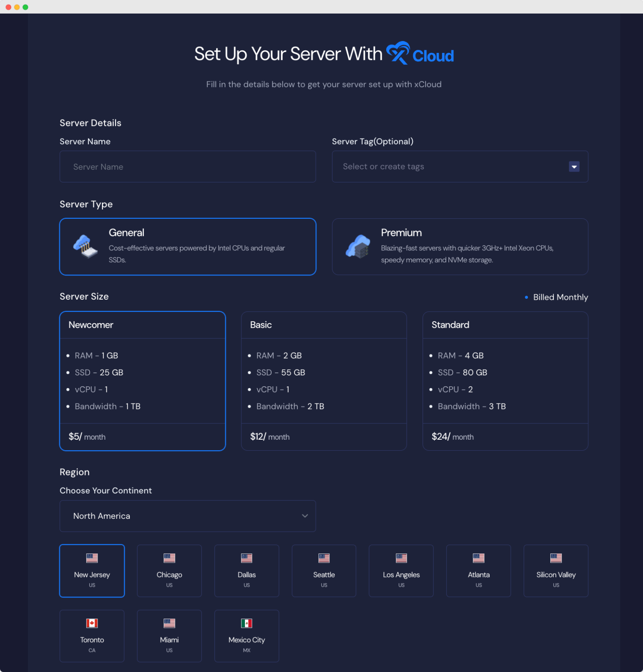
Task: Select the Dallas region
Action: (x=246, y=571)
